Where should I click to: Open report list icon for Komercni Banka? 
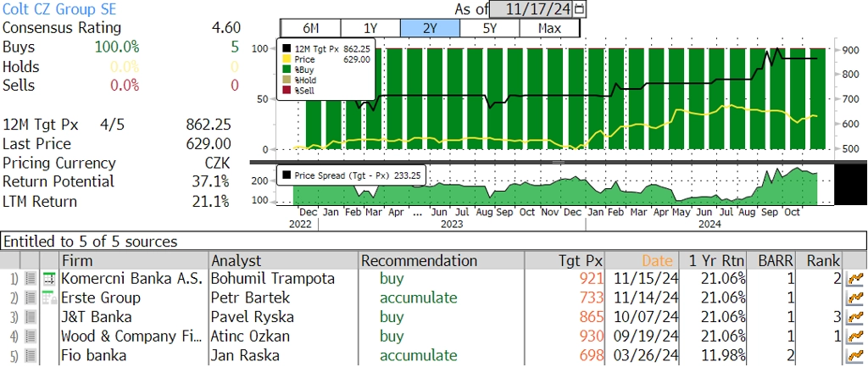coord(31,279)
